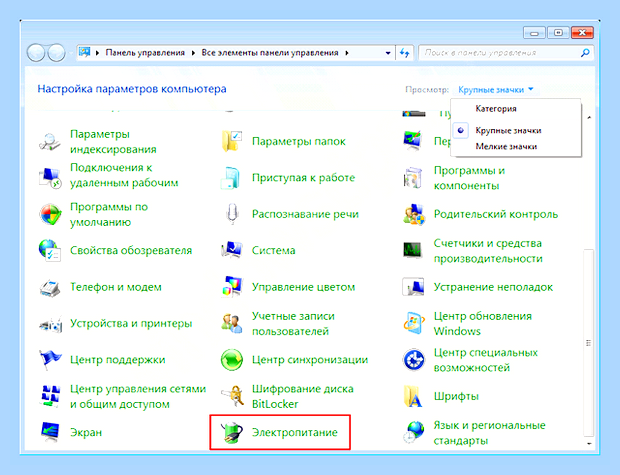The width and height of the screenshot is (620, 475).
Task: Click the control panel icon in address bar
Action: pyautogui.click(x=84, y=52)
